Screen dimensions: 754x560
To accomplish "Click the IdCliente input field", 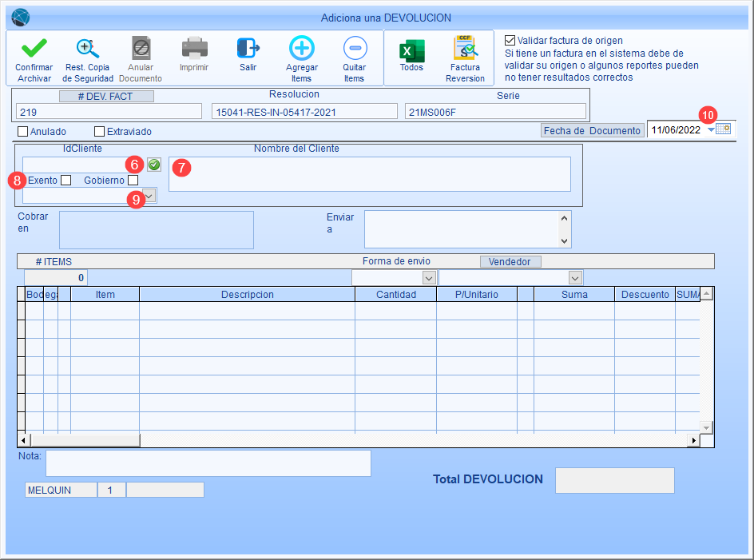I will tap(85, 165).
